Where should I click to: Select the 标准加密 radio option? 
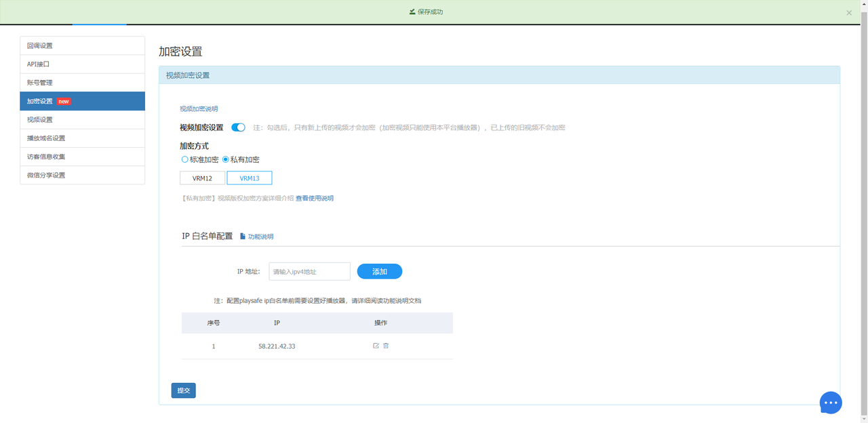184,159
